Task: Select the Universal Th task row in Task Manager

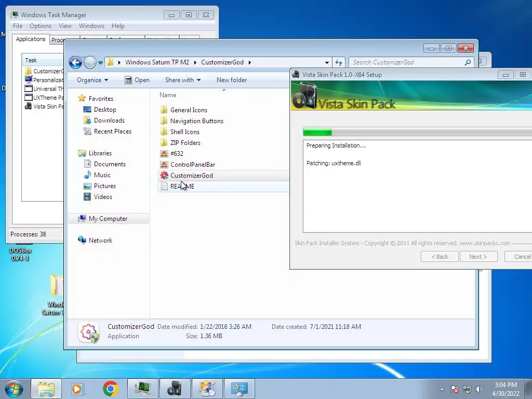Action: pyautogui.click(x=44, y=89)
